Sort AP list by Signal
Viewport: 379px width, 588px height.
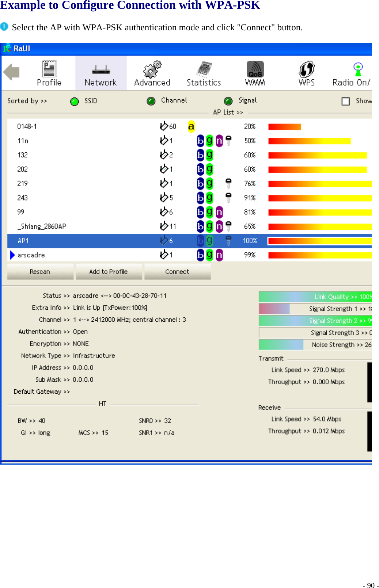tap(228, 101)
